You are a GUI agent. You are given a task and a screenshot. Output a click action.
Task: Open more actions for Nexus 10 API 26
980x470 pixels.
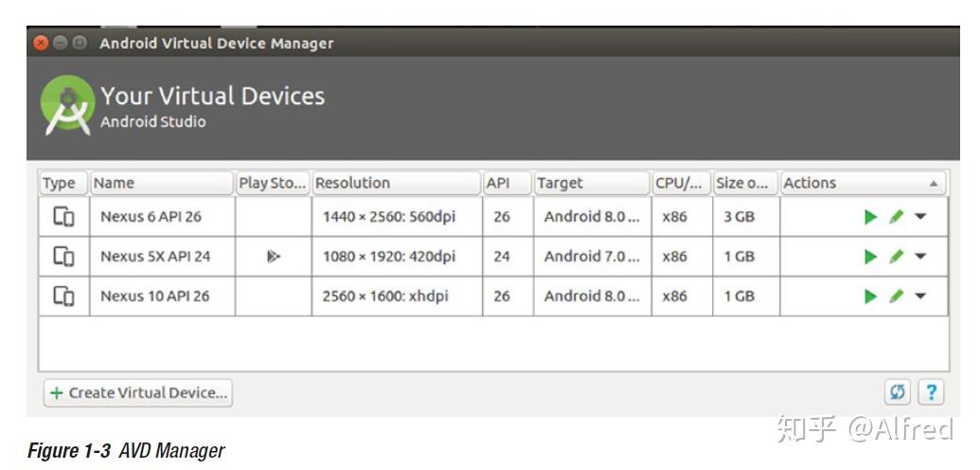pyautogui.click(x=920, y=297)
